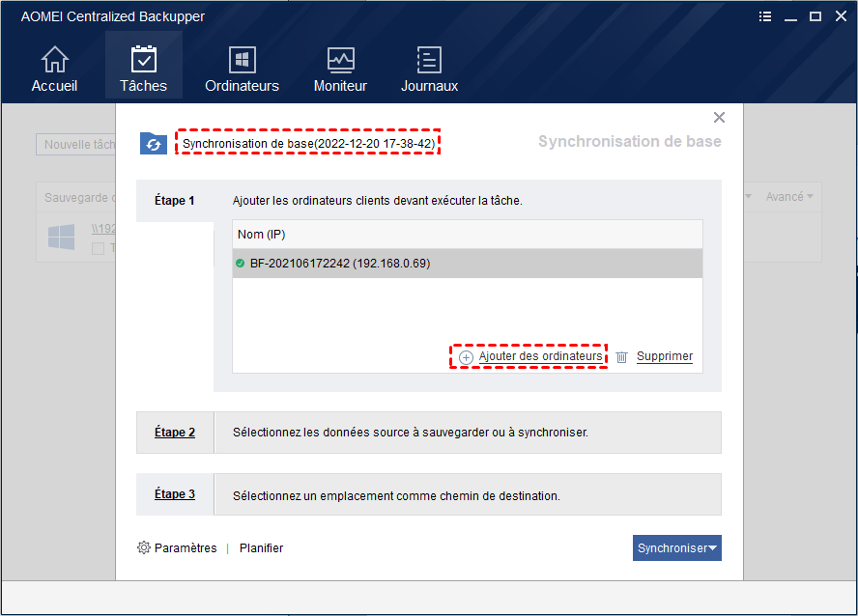
Task: Click the Paramètres gear icon
Action: click(x=143, y=547)
